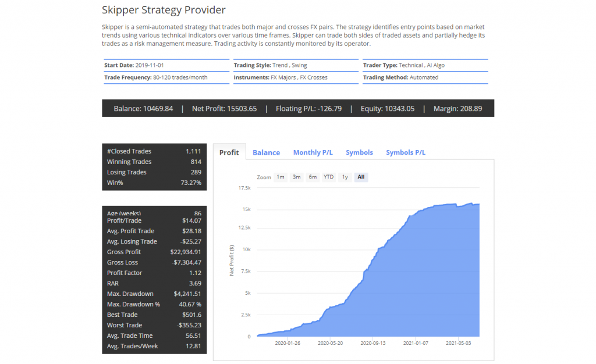This screenshot has width=596, height=364.
Task: Click the 2020-09-13 x-axis label
Action: point(374,343)
